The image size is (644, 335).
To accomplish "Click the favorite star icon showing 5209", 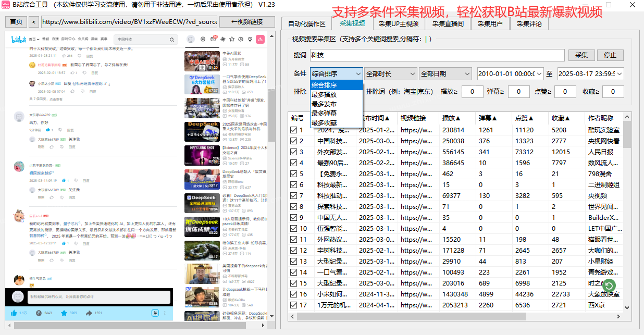I will click(64, 313).
